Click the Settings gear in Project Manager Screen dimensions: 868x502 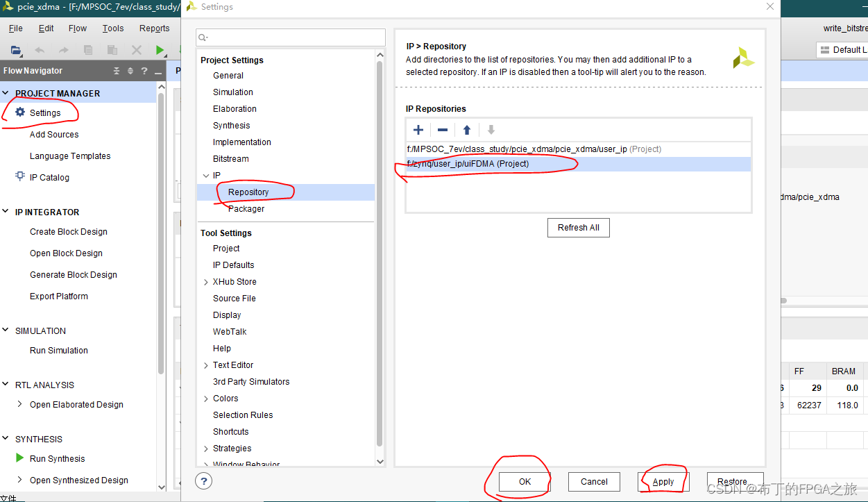point(20,112)
